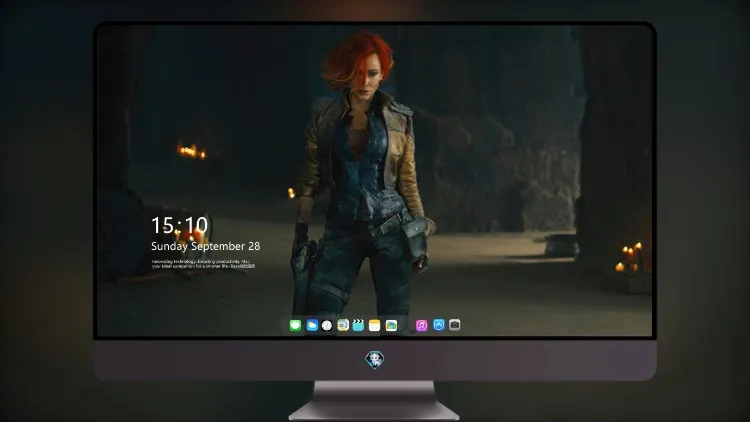Click the date text Sunday September 28
Screen dimensions: 750x422
point(206,246)
